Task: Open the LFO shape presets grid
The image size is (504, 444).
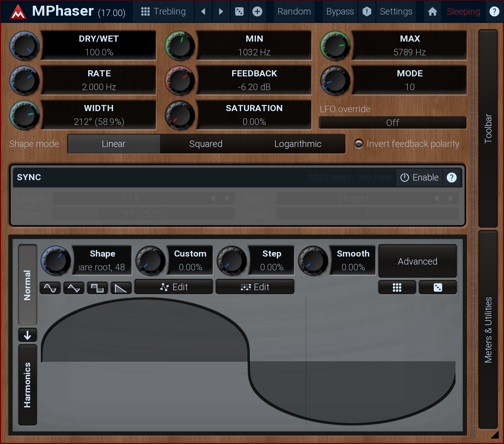Action: [397, 287]
